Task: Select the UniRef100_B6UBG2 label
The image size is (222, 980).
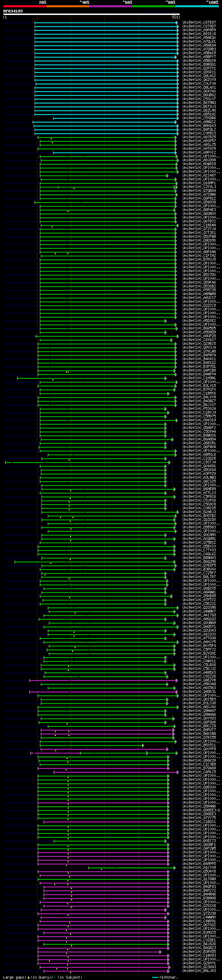Action: coord(199,95)
